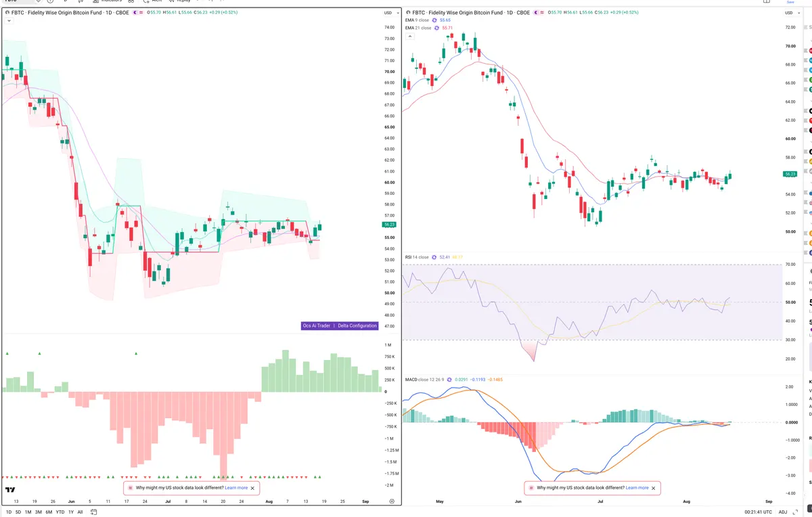
Task: Select the 1M time range
Action: click(x=28, y=512)
